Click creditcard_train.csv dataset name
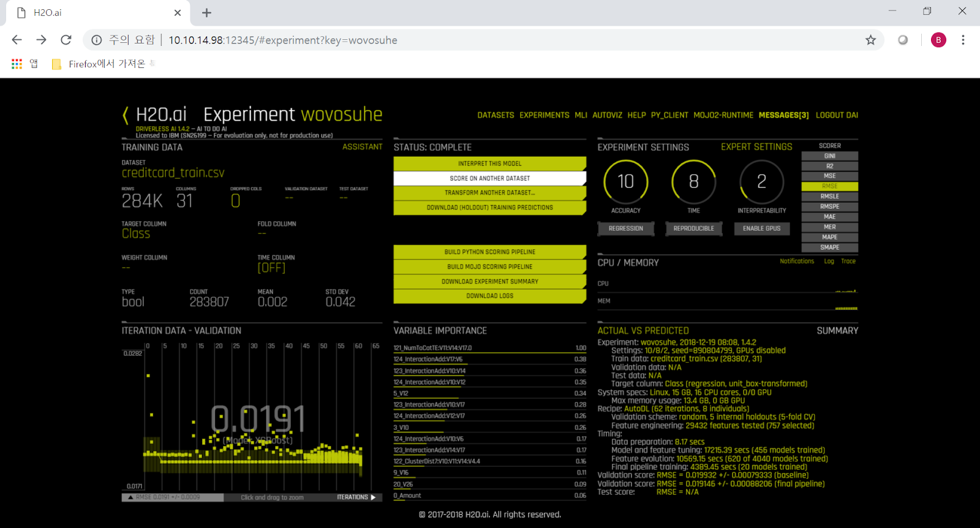Viewport: 980px width, 528px height. pyautogui.click(x=173, y=173)
